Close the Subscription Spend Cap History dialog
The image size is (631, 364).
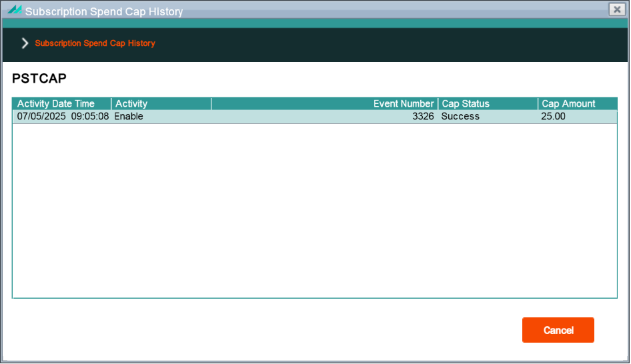point(617,9)
